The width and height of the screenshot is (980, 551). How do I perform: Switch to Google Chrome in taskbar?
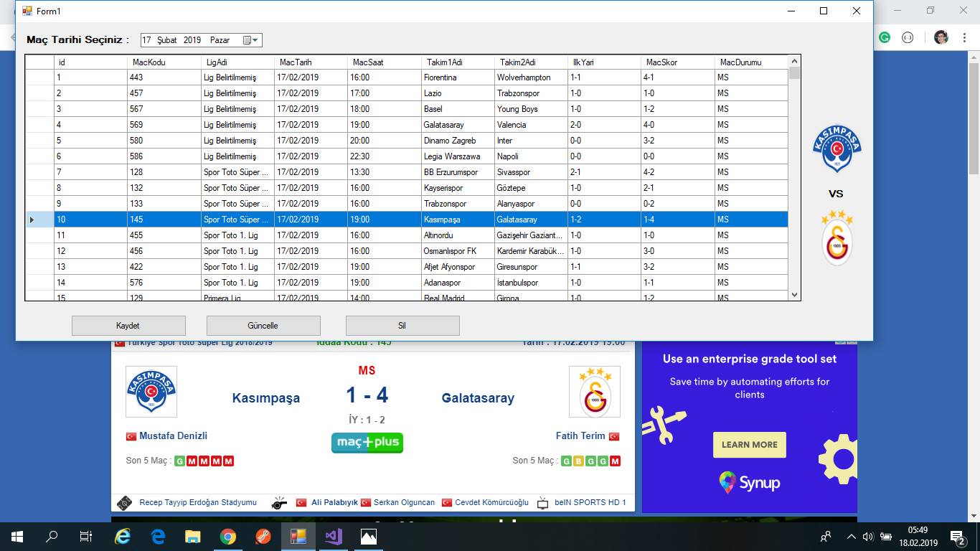(x=228, y=536)
